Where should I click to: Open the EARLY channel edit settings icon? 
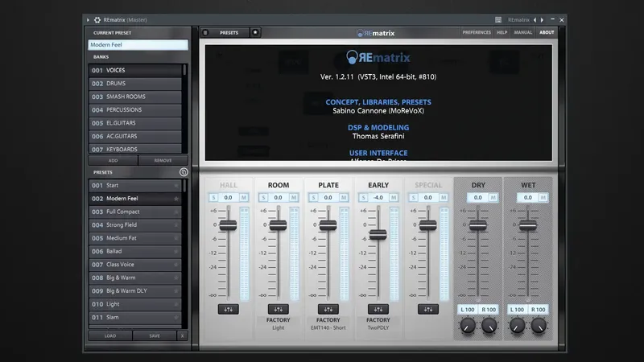[x=378, y=309]
